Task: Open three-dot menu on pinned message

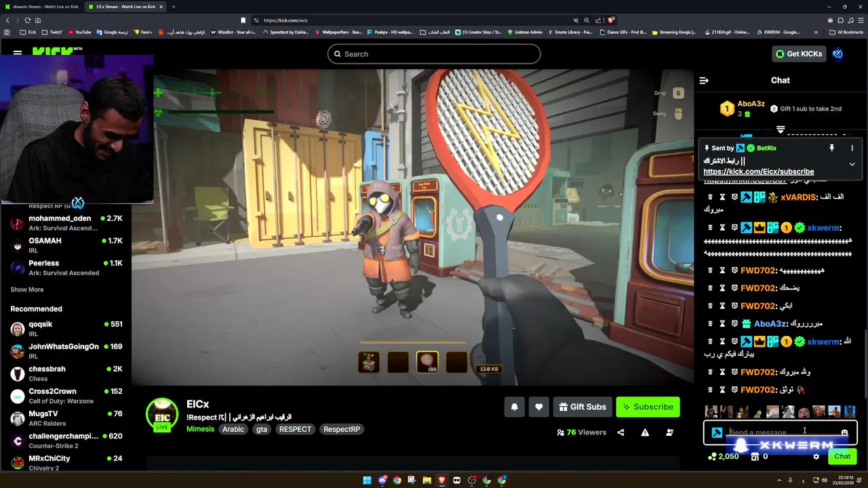Action: (x=852, y=148)
